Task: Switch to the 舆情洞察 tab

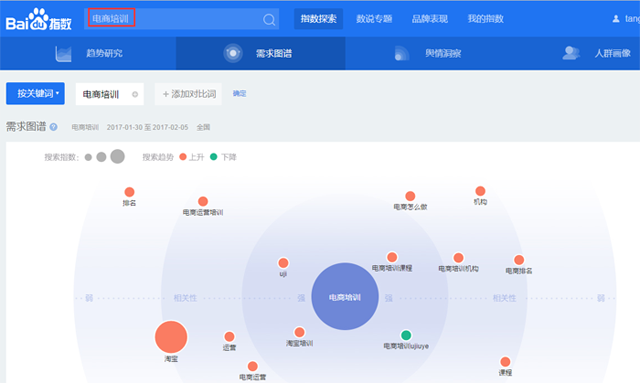Action: (x=429, y=53)
